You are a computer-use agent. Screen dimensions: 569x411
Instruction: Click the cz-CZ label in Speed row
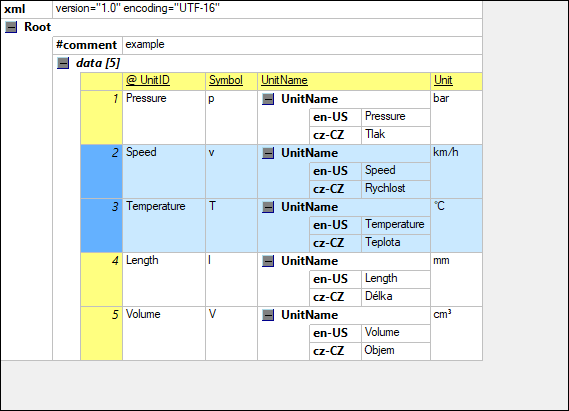[x=335, y=189]
